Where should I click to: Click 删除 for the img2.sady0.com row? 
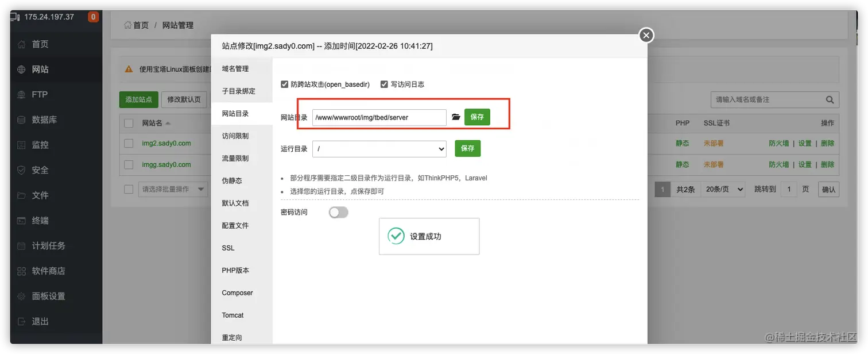[827, 144]
